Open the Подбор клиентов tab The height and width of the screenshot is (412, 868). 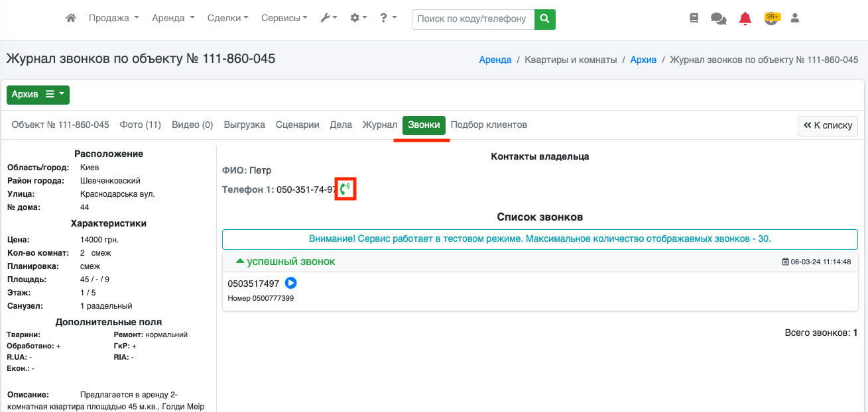[x=489, y=125]
